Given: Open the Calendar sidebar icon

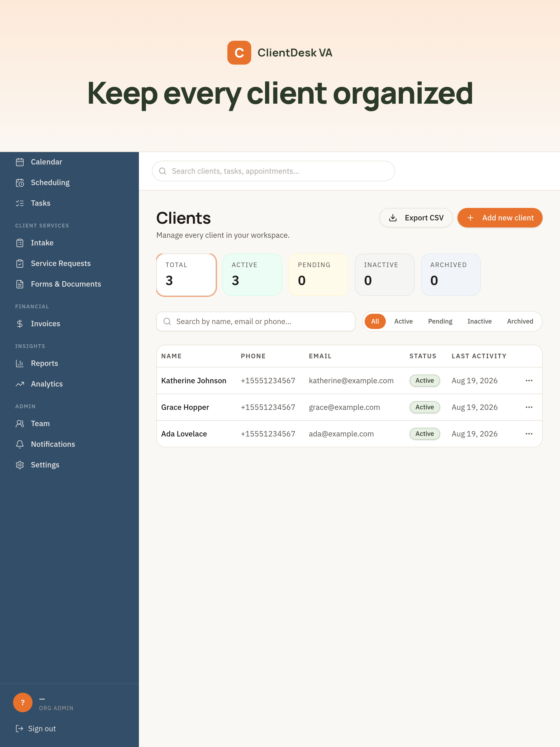Looking at the screenshot, I should coord(20,162).
